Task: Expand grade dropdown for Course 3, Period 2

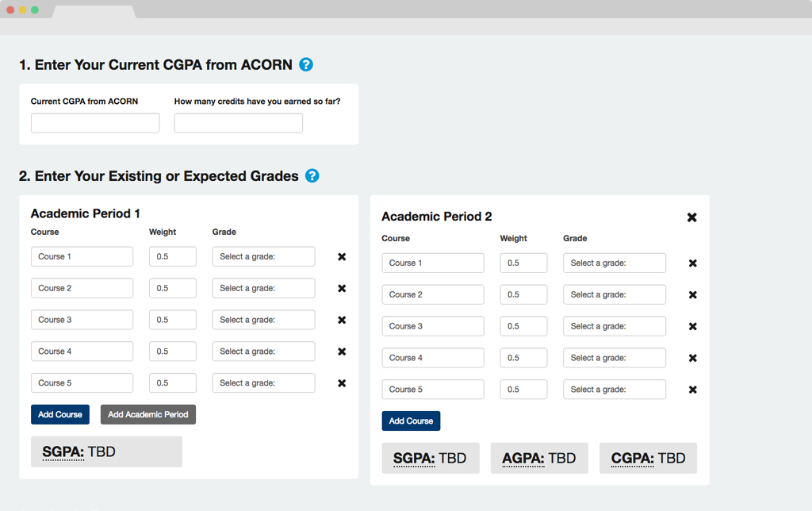Action: [614, 326]
